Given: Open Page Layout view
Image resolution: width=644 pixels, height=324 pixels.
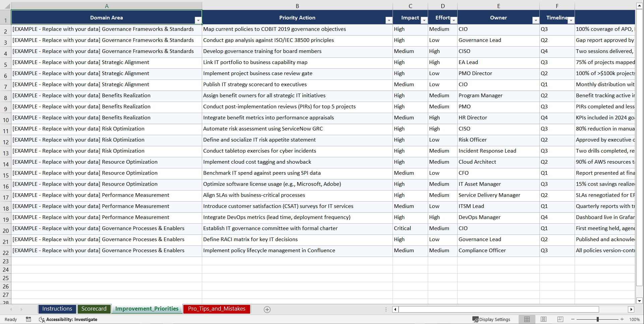Looking at the screenshot, I should click(543, 319).
